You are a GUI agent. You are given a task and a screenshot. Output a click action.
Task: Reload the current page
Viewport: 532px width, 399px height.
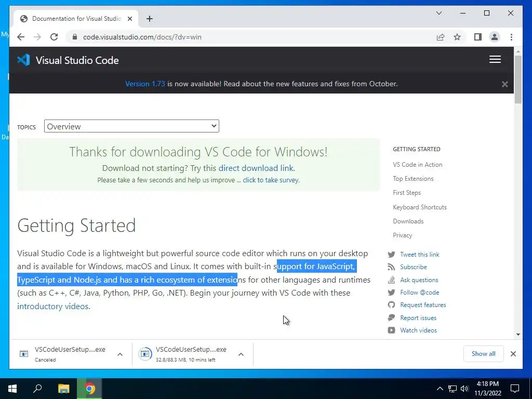pos(54,37)
